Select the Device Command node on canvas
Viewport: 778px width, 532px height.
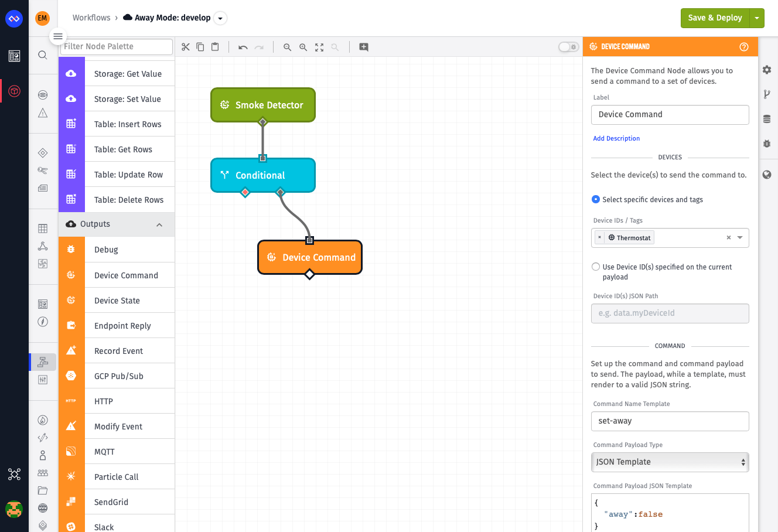point(310,257)
